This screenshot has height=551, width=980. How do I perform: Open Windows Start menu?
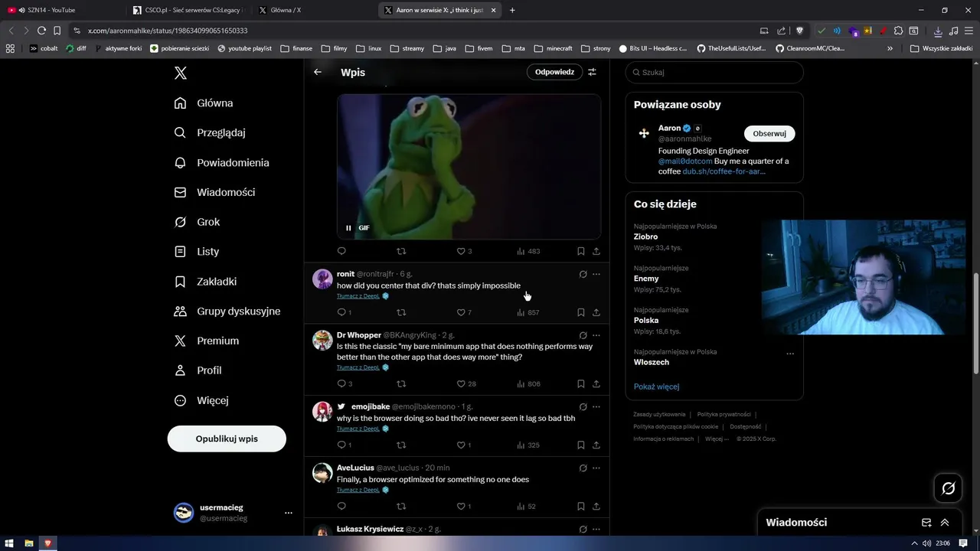click(x=9, y=543)
